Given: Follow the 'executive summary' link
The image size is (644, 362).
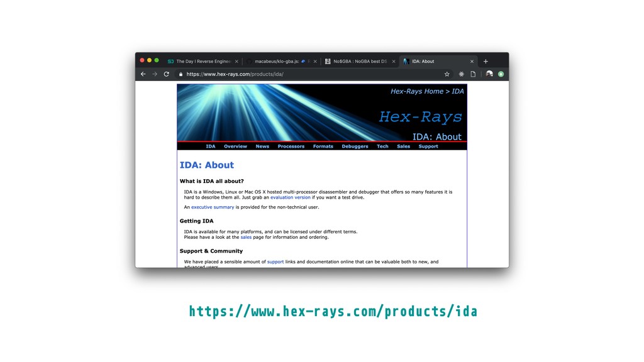Looking at the screenshot, I should coord(213,207).
